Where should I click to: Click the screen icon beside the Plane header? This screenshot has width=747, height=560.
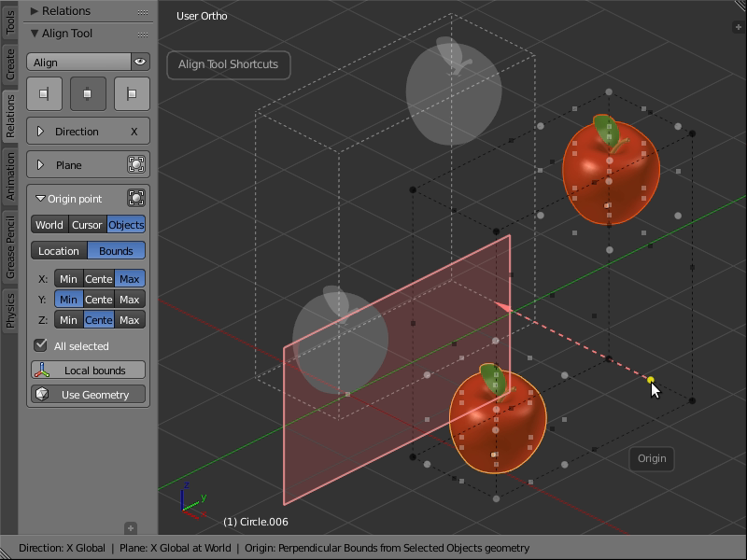coord(135,164)
